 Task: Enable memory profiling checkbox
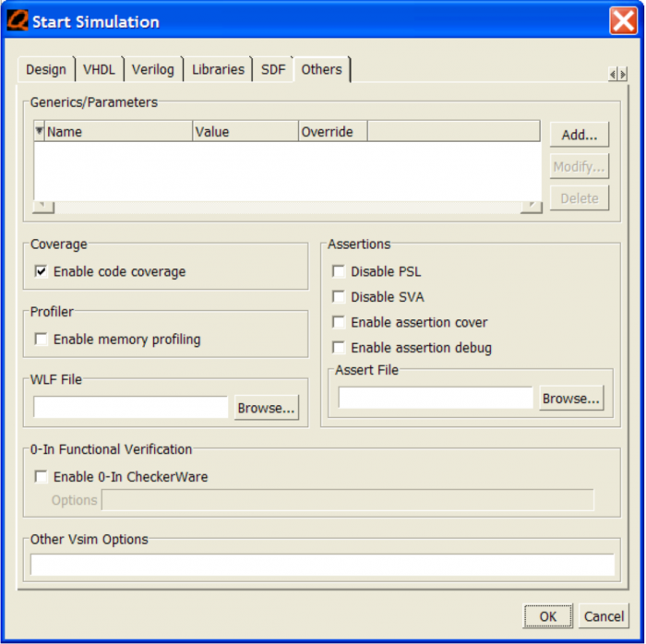(x=41, y=339)
